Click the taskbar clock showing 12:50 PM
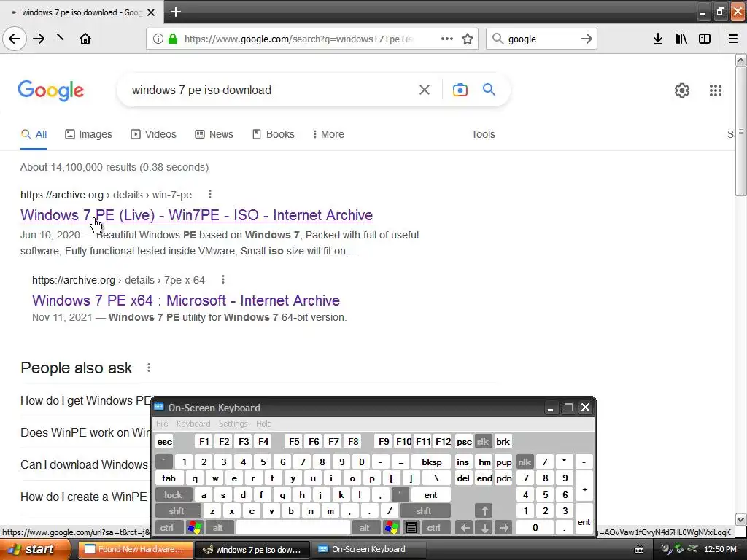The image size is (747, 560). tap(720, 549)
